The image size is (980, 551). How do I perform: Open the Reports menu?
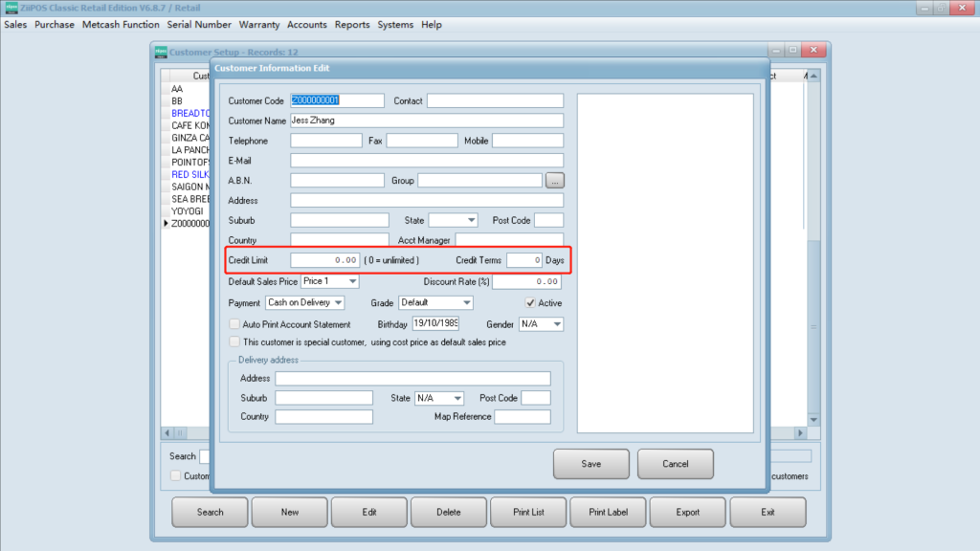352,25
